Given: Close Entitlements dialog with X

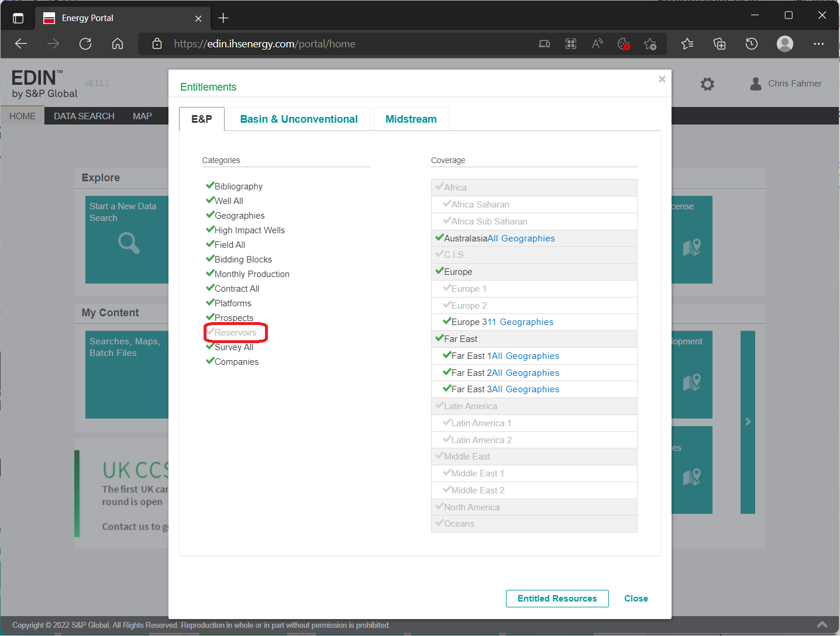Looking at the screenshot, I should [x=662, y=79].
